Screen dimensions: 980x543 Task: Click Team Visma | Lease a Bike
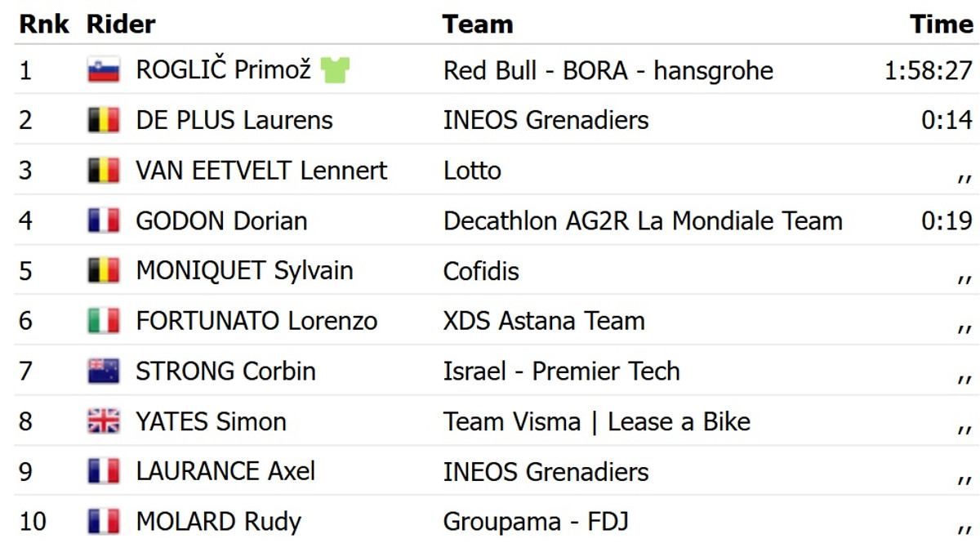click(596, 422)
